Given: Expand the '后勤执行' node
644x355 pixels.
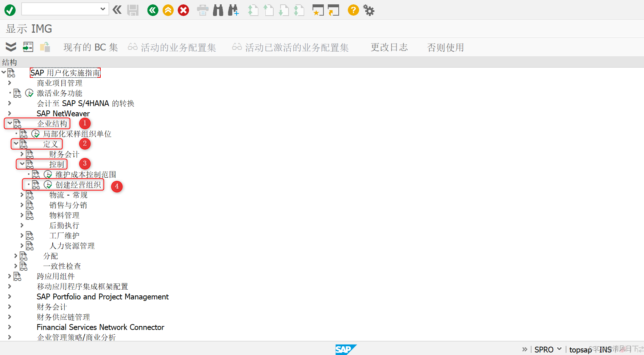Looking at the screenshot, I should (22, 225).
